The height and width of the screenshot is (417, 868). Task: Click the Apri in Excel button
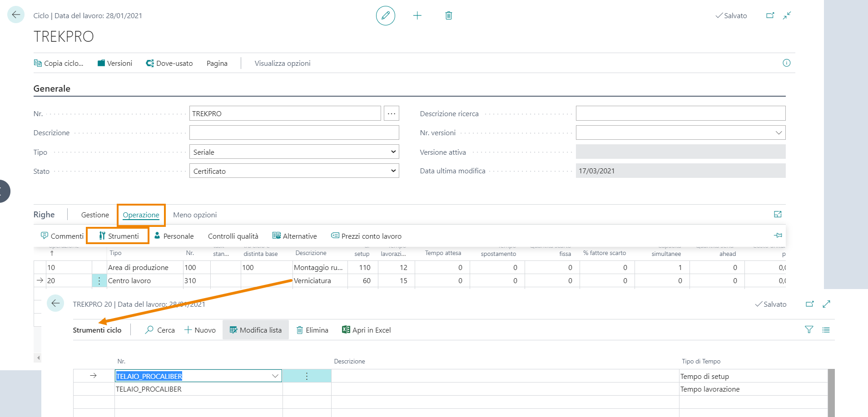pyautogui.click(x=366, y=330)
